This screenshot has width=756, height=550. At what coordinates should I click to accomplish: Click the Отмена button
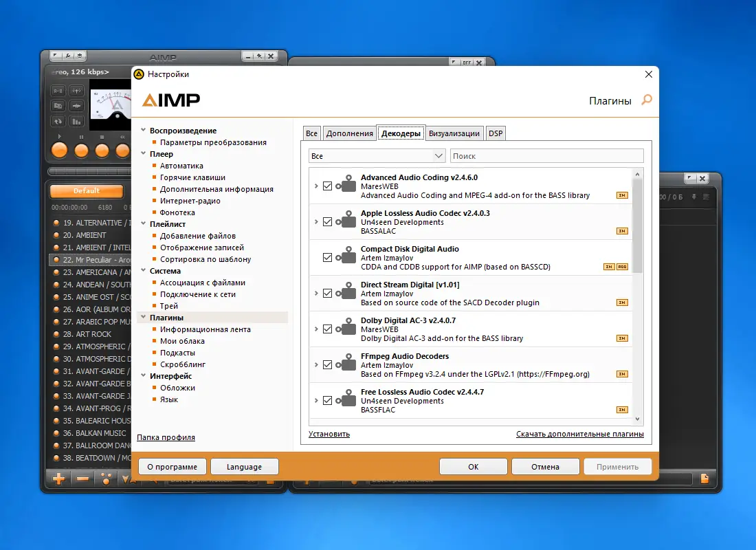coord(545,467)
